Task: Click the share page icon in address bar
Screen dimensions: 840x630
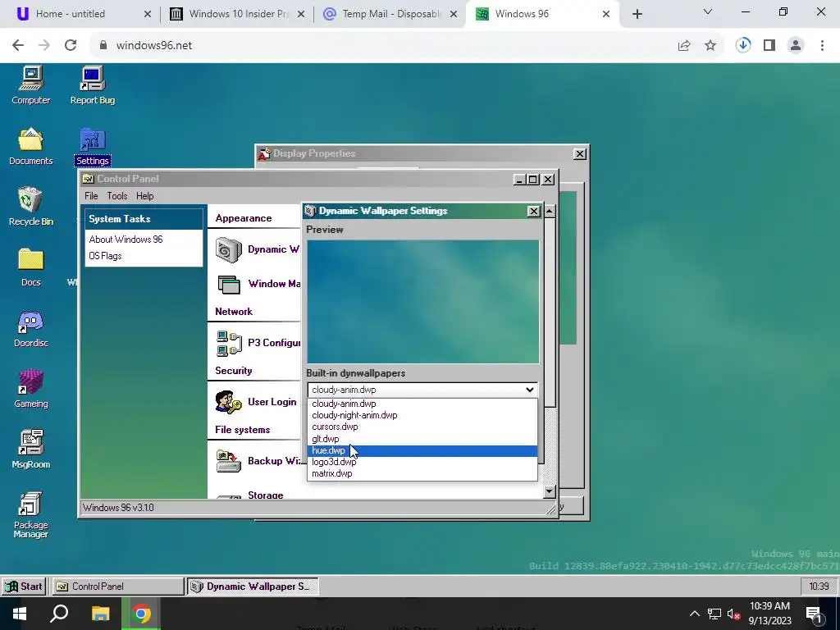Action: tap(684, 46)
